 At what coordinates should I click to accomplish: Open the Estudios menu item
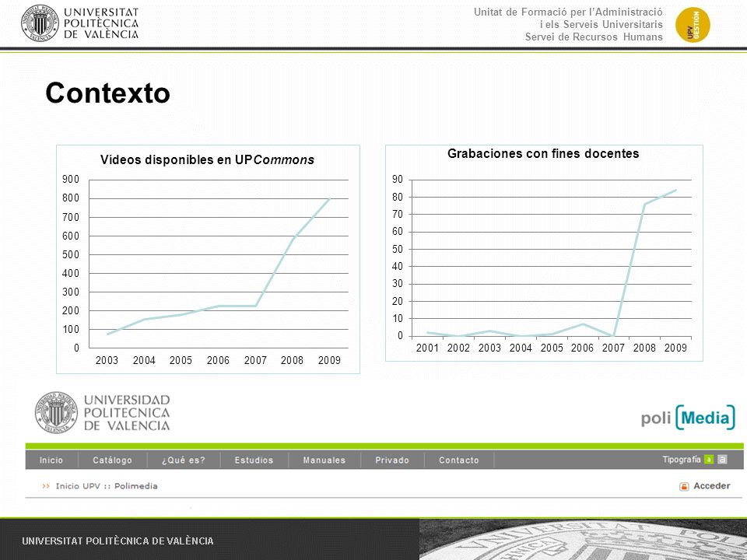[x=254, y=460]
